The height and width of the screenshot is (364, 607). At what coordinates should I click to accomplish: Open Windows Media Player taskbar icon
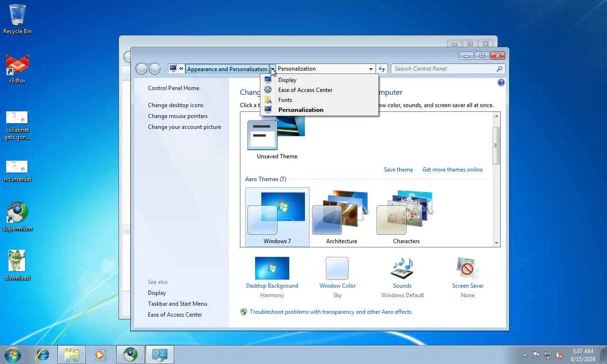point(100,355)
